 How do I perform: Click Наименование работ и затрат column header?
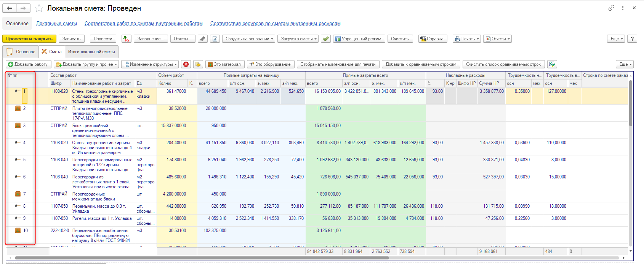pos(103,83)
